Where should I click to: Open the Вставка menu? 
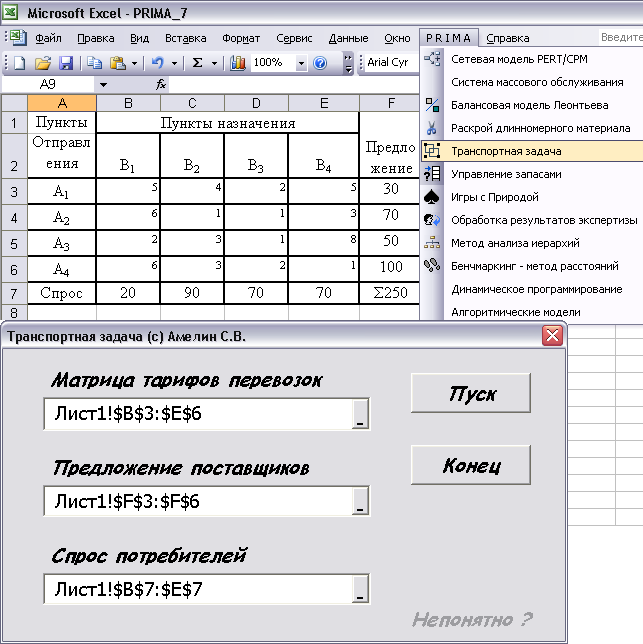point(186,38)
